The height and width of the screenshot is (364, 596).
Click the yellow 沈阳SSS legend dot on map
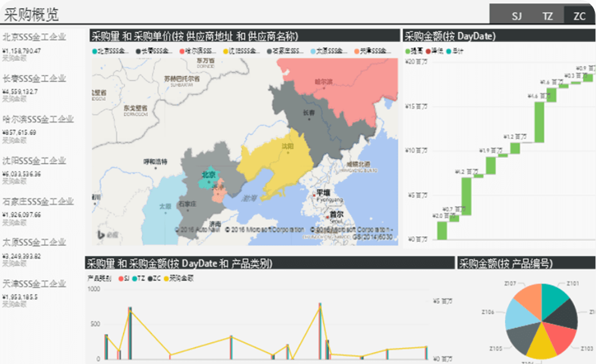[x=225, y=51]
